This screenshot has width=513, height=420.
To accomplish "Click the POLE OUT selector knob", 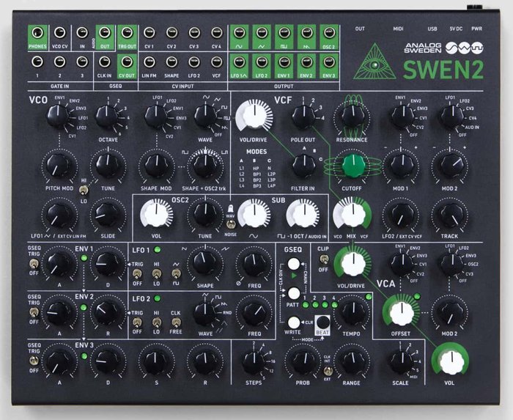I will (303, 117).
